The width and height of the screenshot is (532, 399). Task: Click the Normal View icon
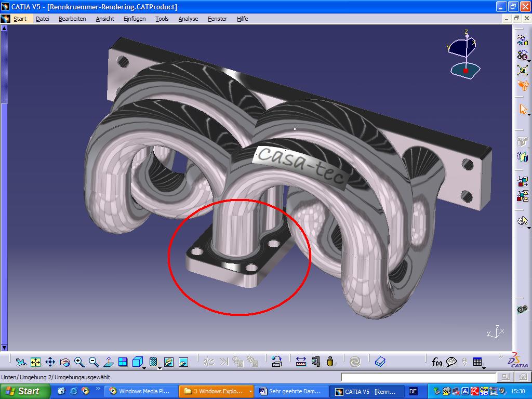(109, 362)
